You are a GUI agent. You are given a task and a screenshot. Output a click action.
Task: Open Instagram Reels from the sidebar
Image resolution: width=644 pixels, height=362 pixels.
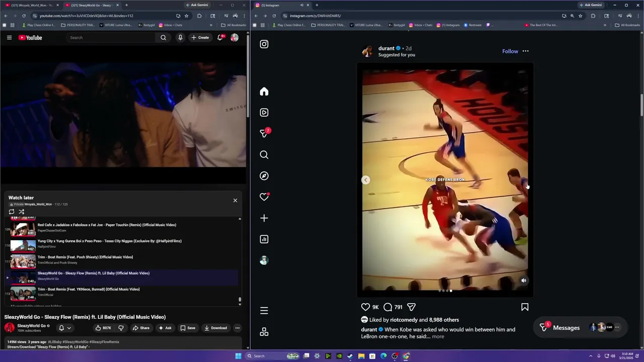(x=264, y=113)
